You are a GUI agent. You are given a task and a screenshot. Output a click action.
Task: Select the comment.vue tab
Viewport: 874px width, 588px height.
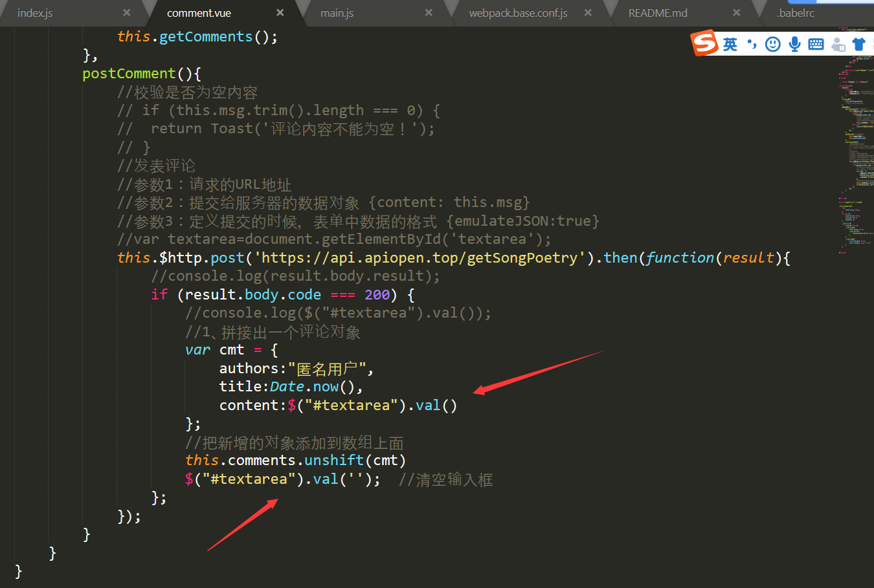(199, 13)
